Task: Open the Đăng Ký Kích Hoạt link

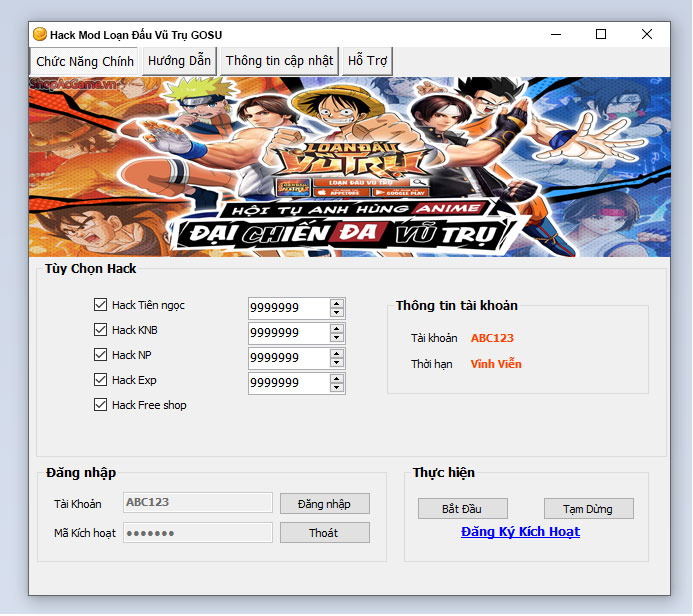Action: [x=520, y=532]
